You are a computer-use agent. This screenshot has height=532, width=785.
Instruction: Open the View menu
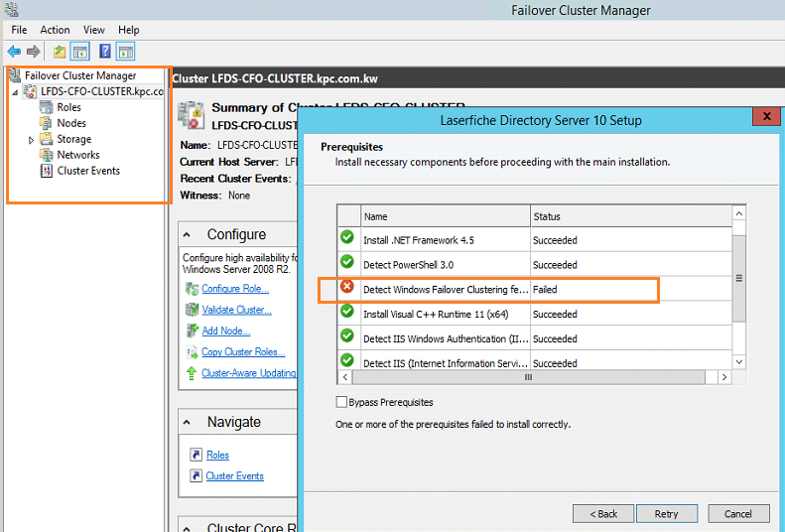94,30
